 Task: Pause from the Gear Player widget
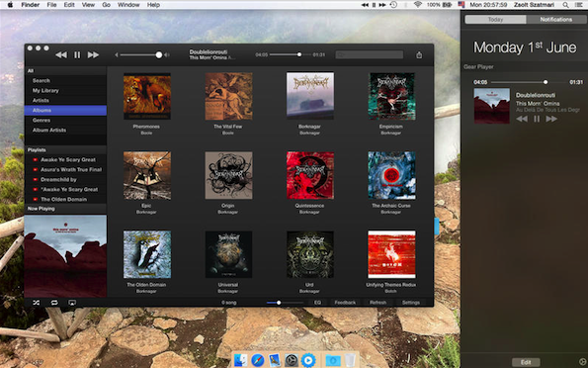537,119
